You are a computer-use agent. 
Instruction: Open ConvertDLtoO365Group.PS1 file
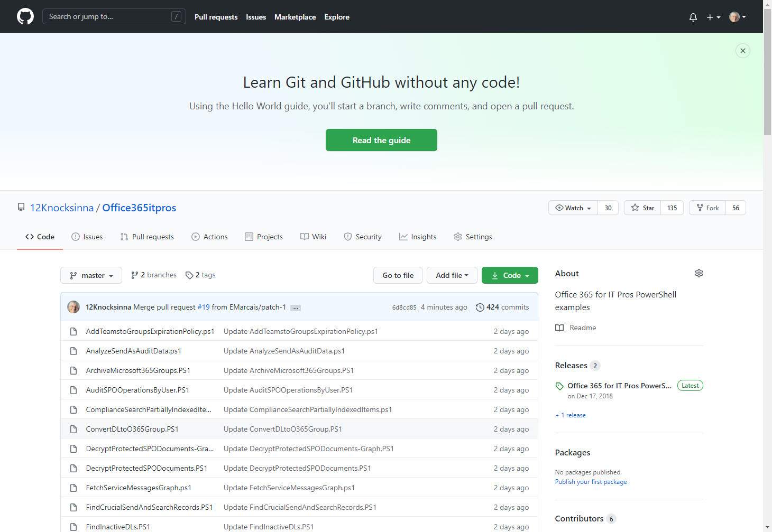click(x=132, y=429)
